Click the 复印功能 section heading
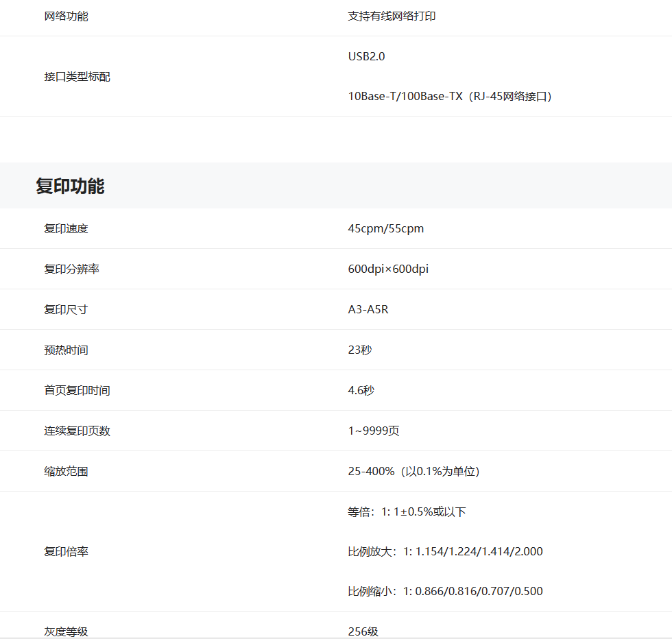Screen dimensions: 672x639 (x=70, y=186)
